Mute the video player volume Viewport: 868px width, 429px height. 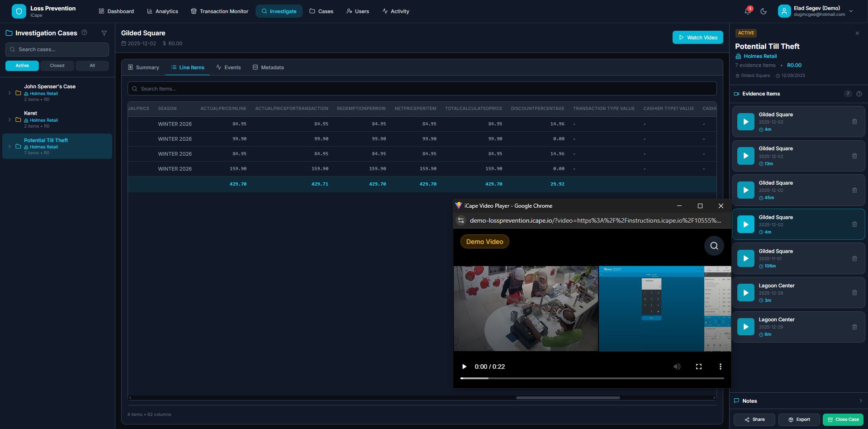point(677,367)
